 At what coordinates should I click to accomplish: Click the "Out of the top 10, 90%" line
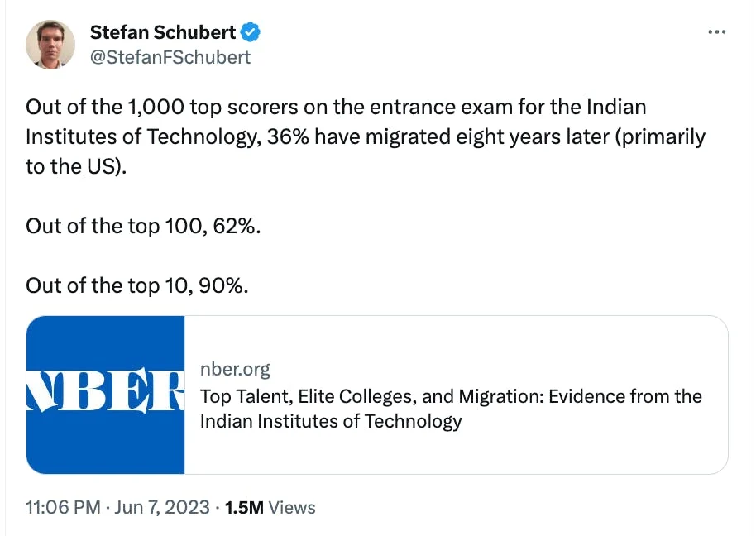click(136, 285)
